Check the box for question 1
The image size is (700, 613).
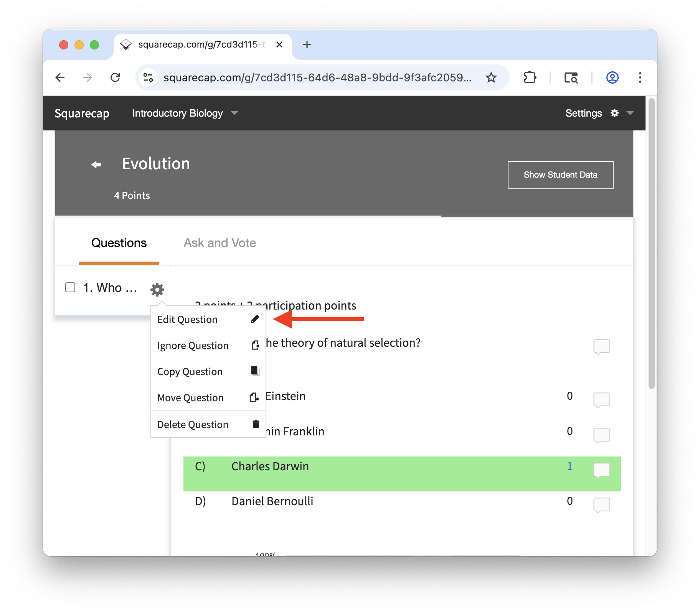point(70,287)
